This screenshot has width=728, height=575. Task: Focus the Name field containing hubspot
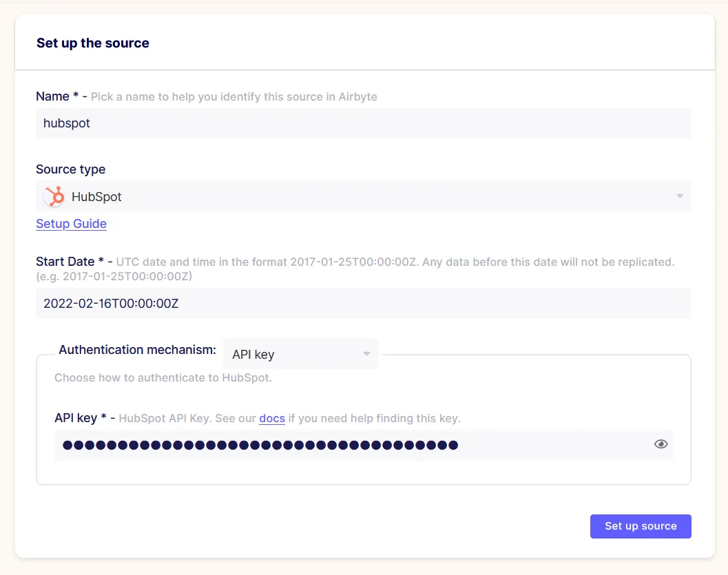364,123
